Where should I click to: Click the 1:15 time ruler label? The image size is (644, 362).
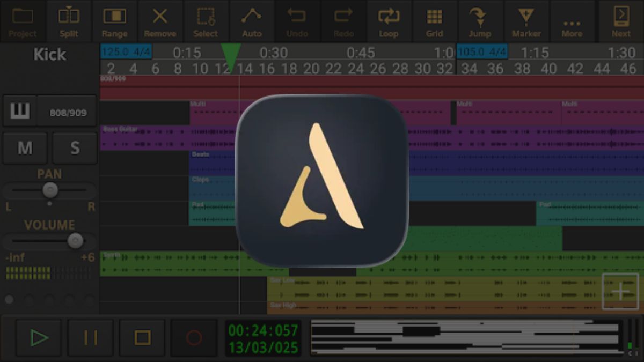coord(535,53)
